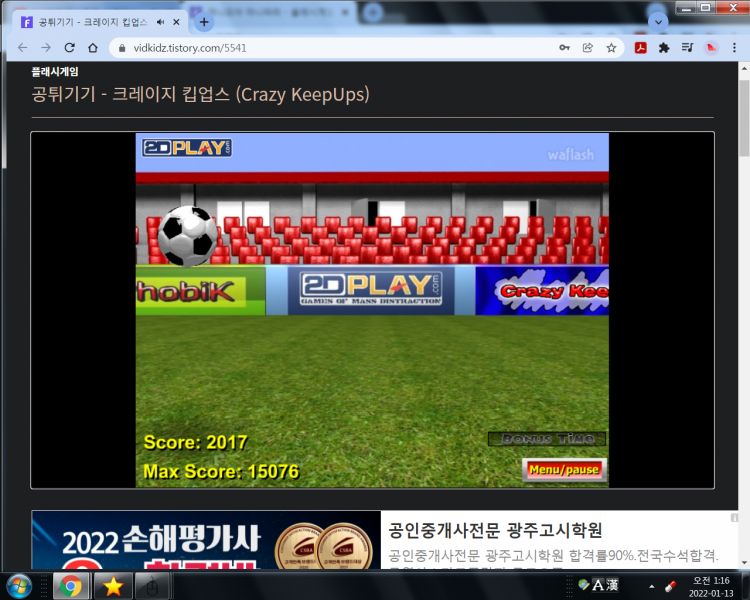Click the vertical scrollbar thumb
The height and width of the screenshot is (600, 750).
[x=744, y=118]
